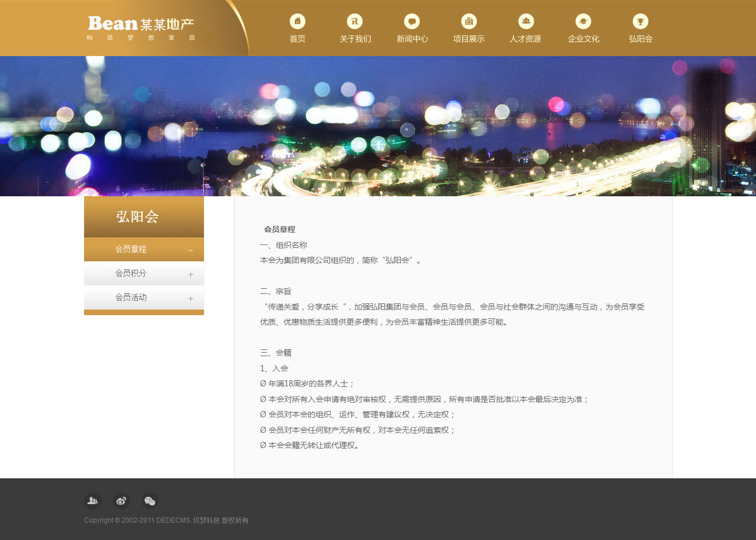
Task: Click the DEDECMS copyright text in the footer
Action: click(x=166, y=520)
